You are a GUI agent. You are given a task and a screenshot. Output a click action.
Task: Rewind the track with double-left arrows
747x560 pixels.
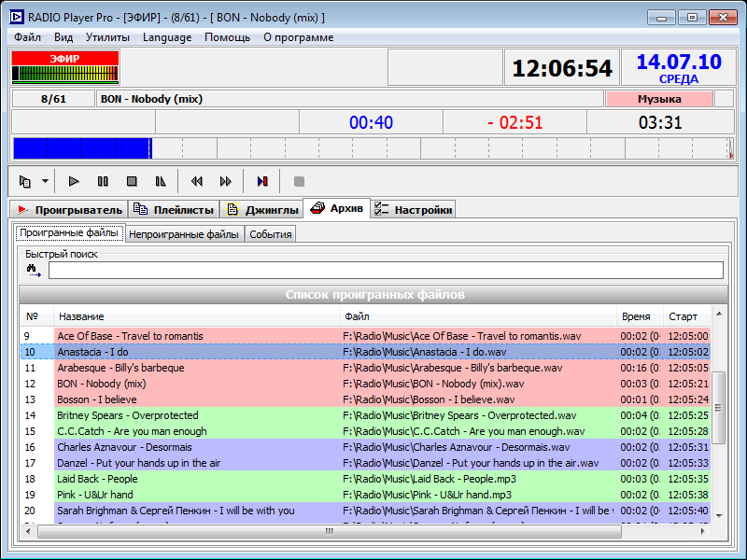196,181
